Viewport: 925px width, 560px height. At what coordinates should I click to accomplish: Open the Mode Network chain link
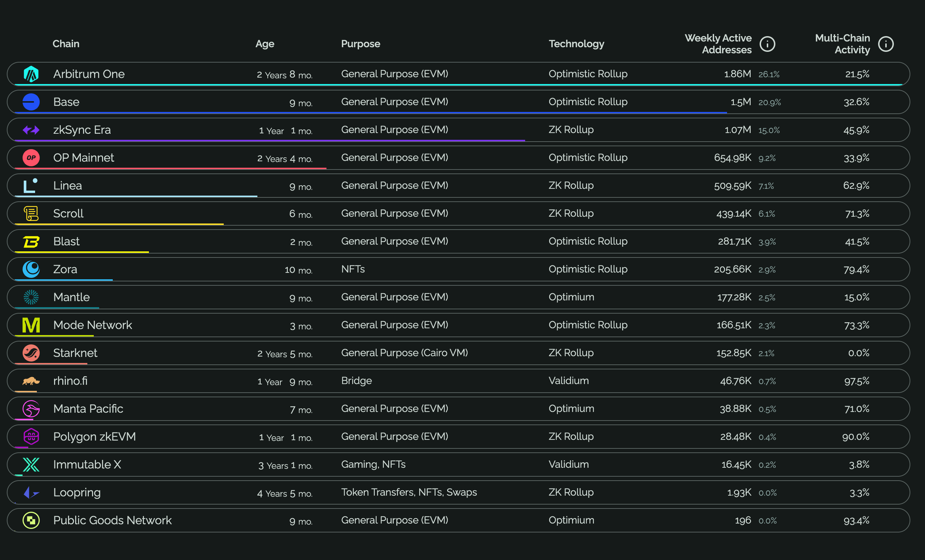point(92,325)
